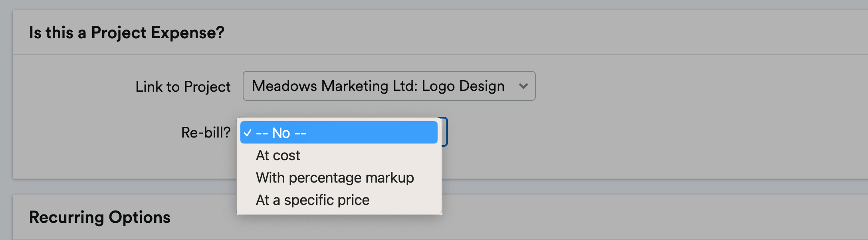
Task: Click the "Link to Project" field label
Action: pyautogui.click(x=183, y=87)
